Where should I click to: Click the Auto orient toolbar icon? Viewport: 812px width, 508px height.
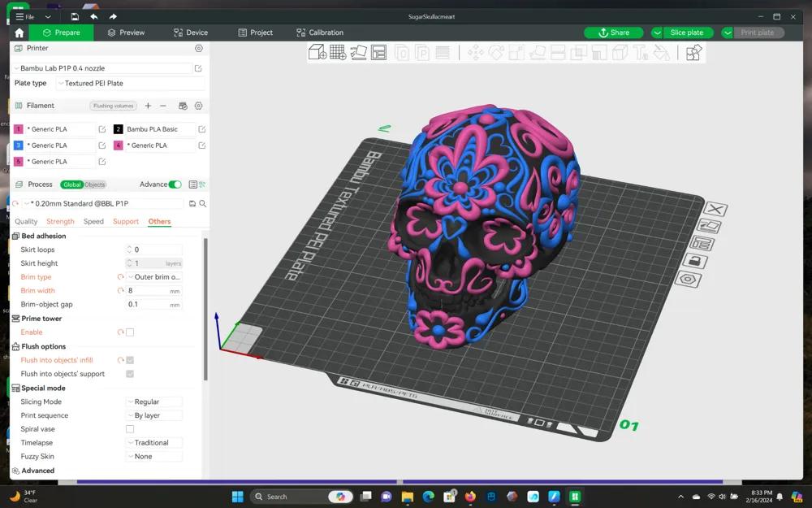point(358,52)
